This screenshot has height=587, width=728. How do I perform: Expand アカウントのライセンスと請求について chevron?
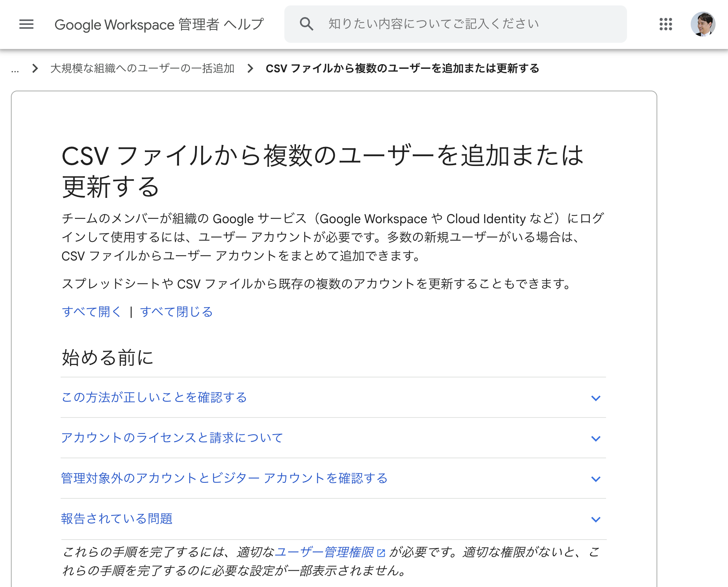click(x=596, y=439)
